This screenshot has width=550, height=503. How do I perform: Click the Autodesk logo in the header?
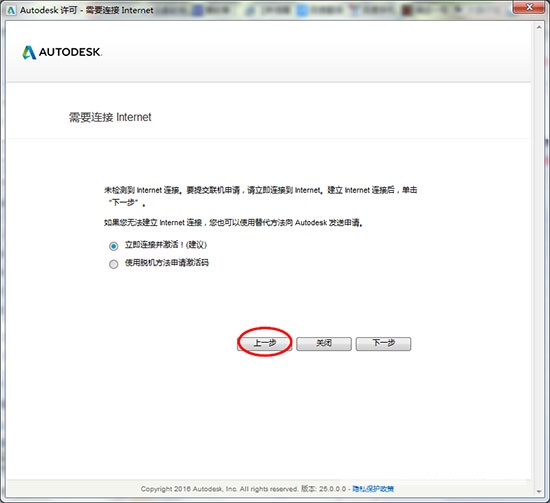[x=62, y=53]
